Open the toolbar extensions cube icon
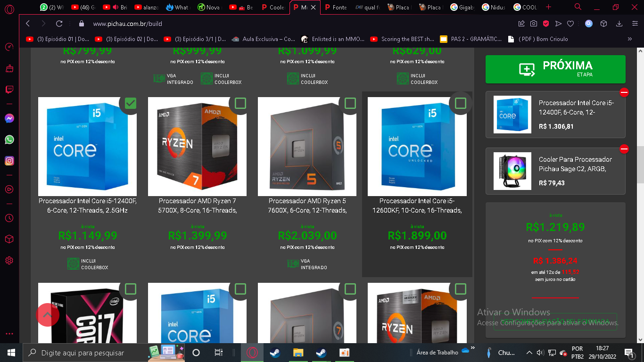 (603, 24)
